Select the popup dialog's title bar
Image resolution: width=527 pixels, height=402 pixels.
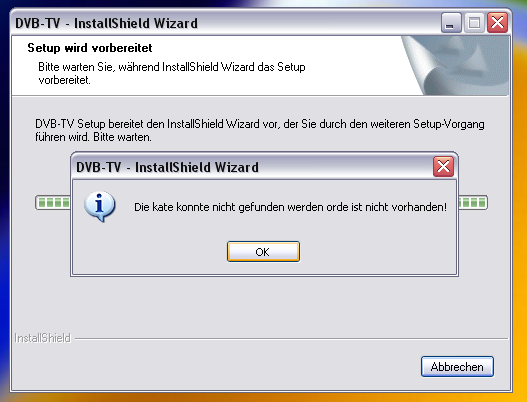pos(252,167)
